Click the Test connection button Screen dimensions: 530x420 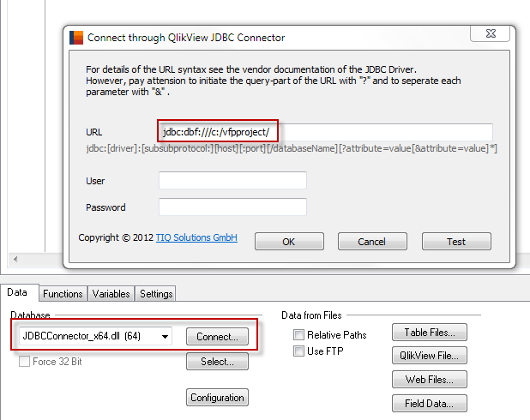click(x=456, y=242)
